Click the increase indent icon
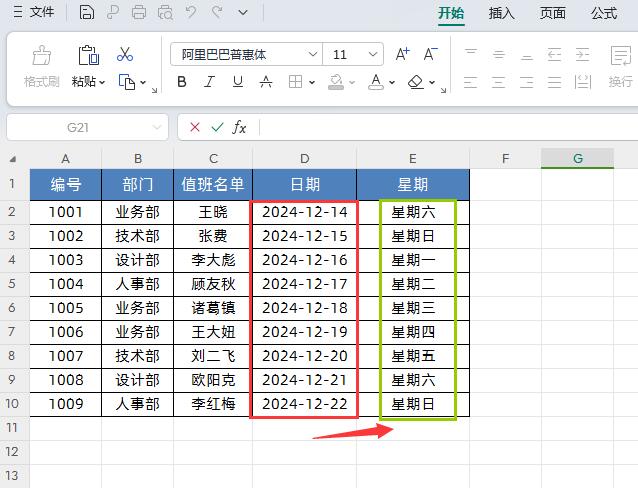 tap(582, 54)
